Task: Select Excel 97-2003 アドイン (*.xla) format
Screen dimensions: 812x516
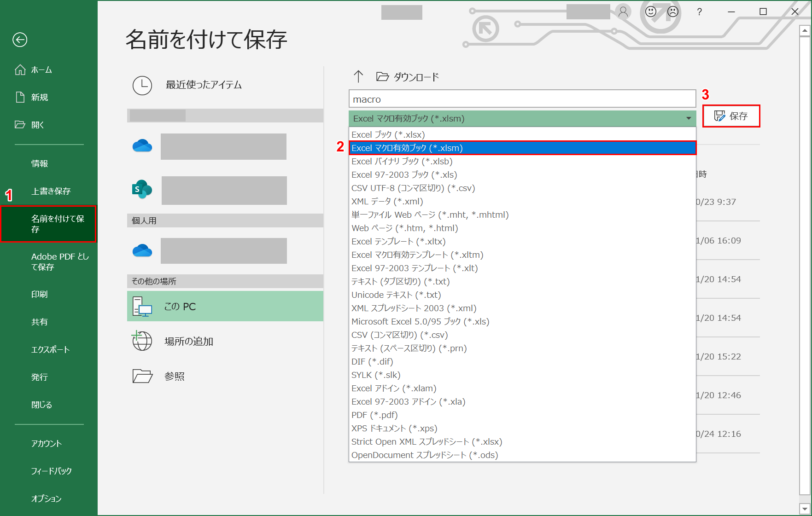Action: [x=522, y=401]
